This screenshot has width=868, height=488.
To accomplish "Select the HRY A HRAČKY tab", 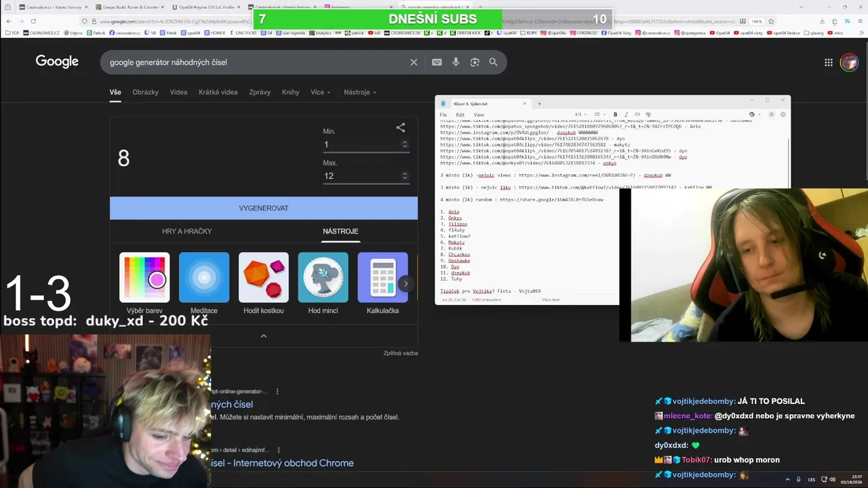I will tap(187, 231).
